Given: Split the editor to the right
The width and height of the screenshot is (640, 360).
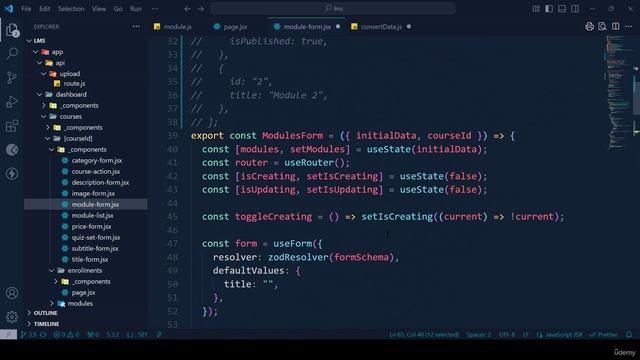Looking at the screenshot, I should (616, 27).
